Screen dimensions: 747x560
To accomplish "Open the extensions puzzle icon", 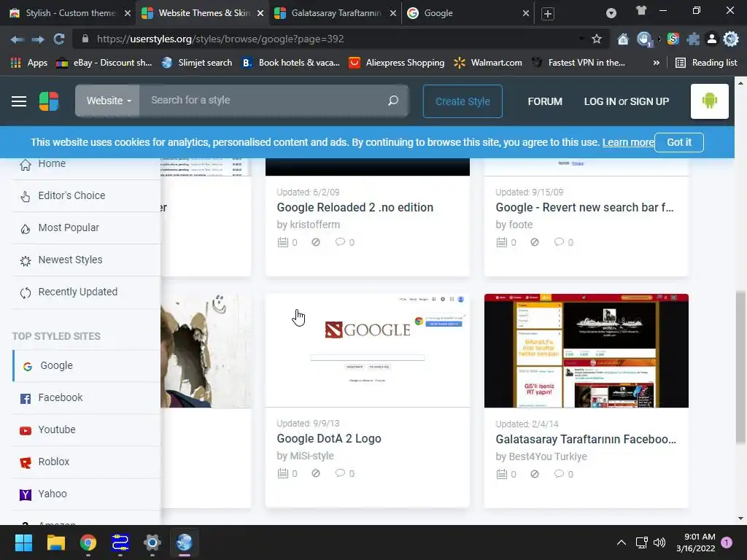I will coord(693,39).
